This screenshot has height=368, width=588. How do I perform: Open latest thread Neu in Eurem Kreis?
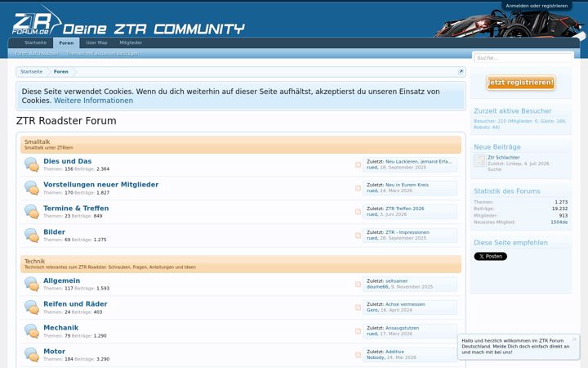click(x=407, y=185)
